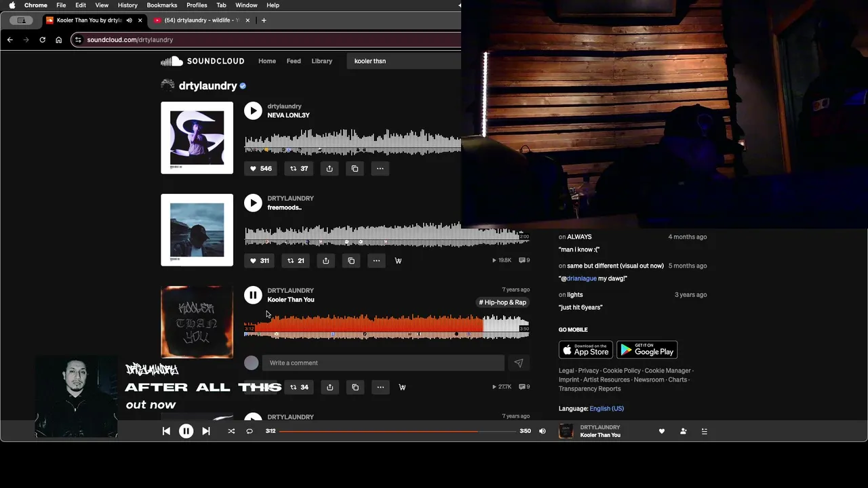Open the player bar track artwork thumbnail
The width and height of the screenshot is (868, 488).
click(566, 431)
